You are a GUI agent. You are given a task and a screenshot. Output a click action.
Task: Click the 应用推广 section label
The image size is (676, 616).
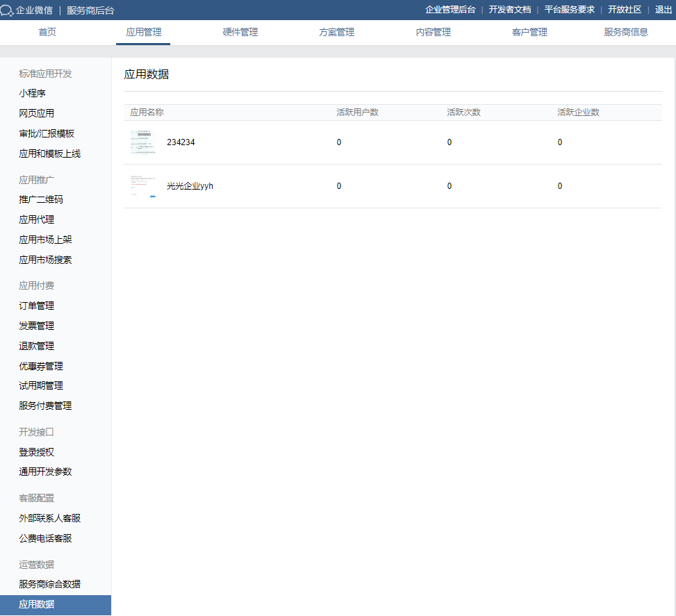click(x=37, y=180)
